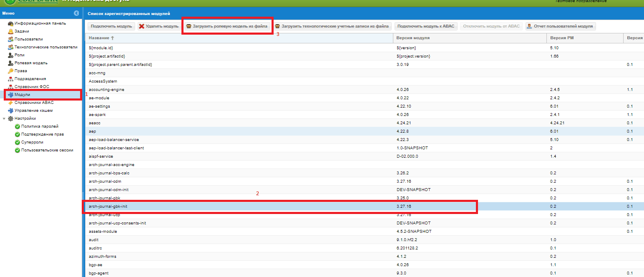Open Справочники ABAC menu item

[x=34, y=103]
